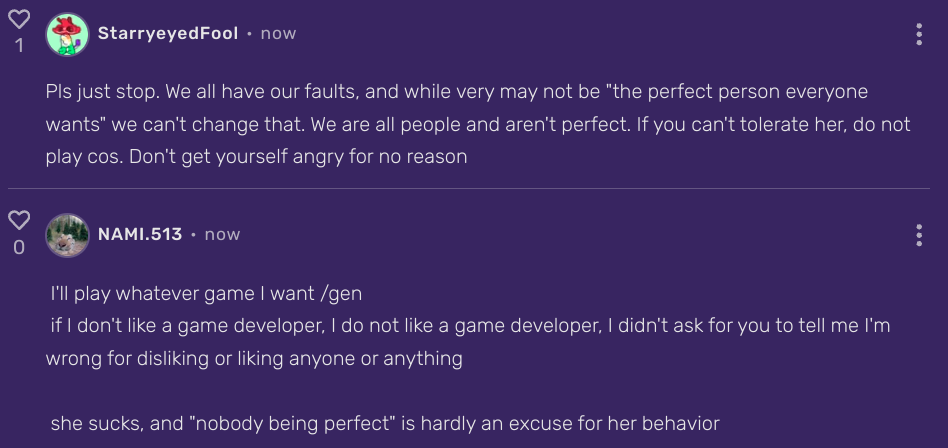Click the like count "0" under the heart
Screen dimensions: 948x448
18,246
